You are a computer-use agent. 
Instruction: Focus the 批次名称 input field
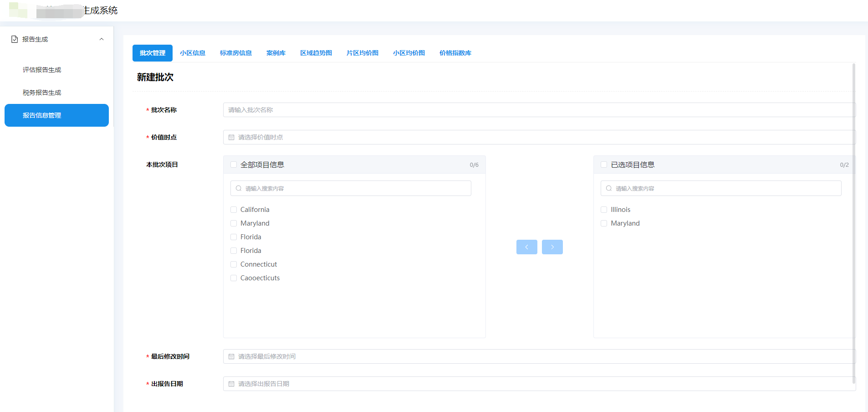pos(539,110)
